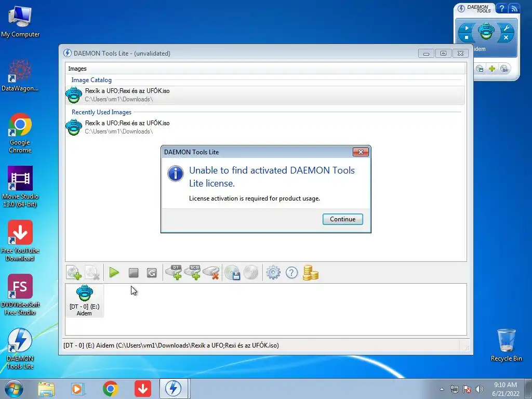Screen dimensions: 532x399
Task: Open the Movie Studio 13.0 desktop shortcut
Action: tap(20, 187)
